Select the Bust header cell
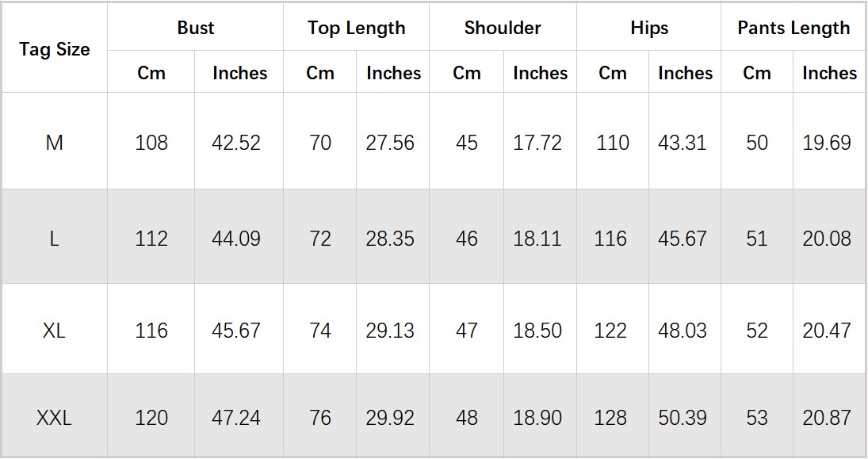This screenshot has width=868, height=459. coord(195,28)
